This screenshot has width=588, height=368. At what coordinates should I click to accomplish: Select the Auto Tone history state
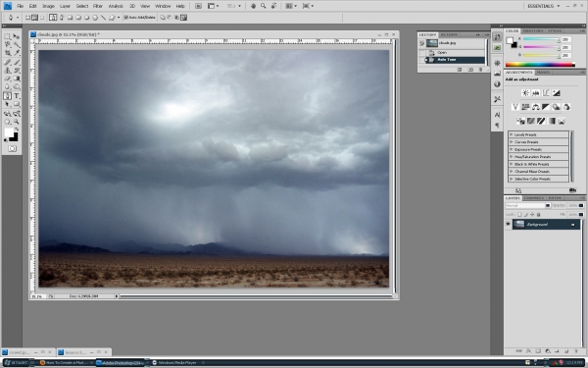coord(455,60)
